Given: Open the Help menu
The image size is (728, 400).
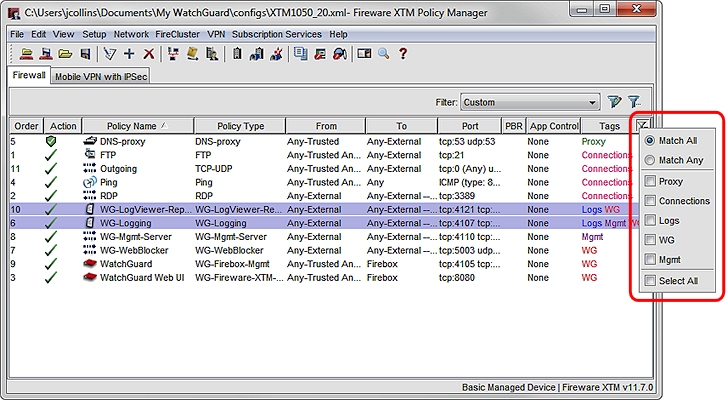Looking at the screenshot, I should pyautogui.click(x=338, y=34).
